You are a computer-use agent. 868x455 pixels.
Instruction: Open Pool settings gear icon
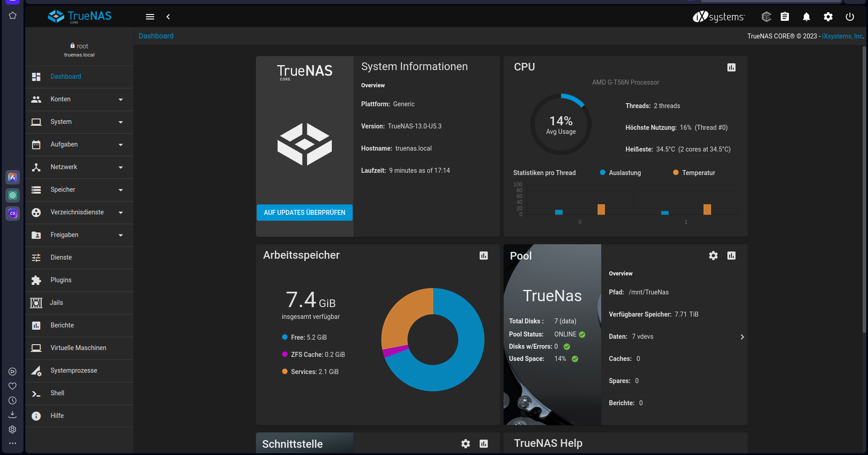tap(713, 256)
